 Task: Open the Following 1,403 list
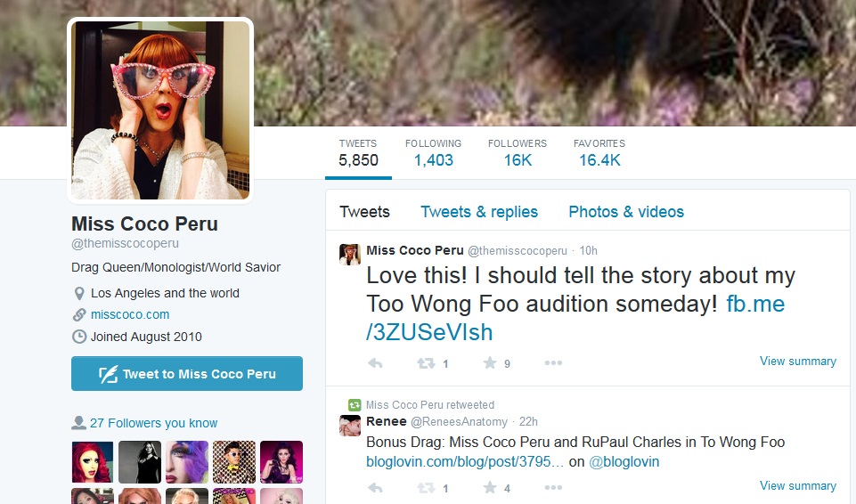434,153
